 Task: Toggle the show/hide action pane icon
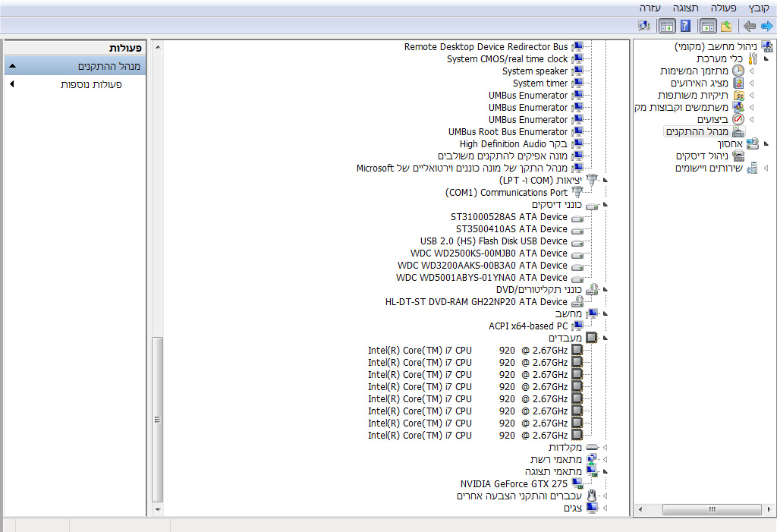(666, 26)
